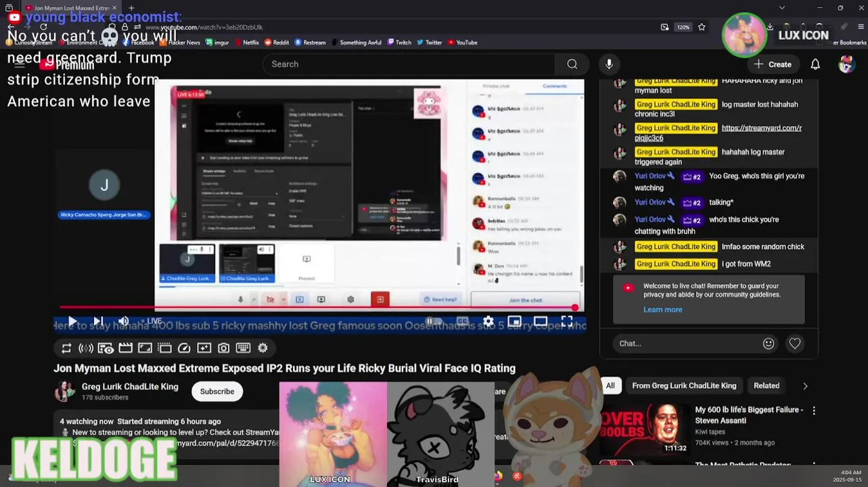Click into the YouTube Search field
The height and width of the screenshot is (487, 868).
pos(409,64)
